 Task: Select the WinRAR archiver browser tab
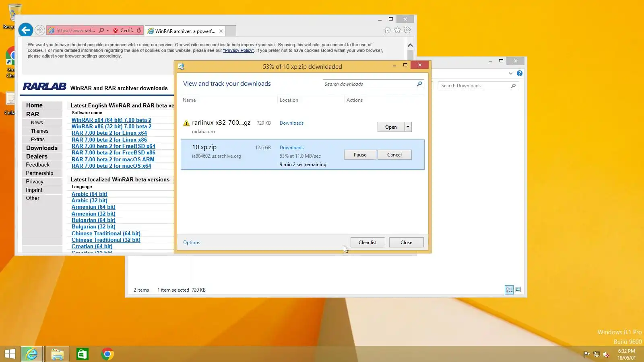point(186,31)
